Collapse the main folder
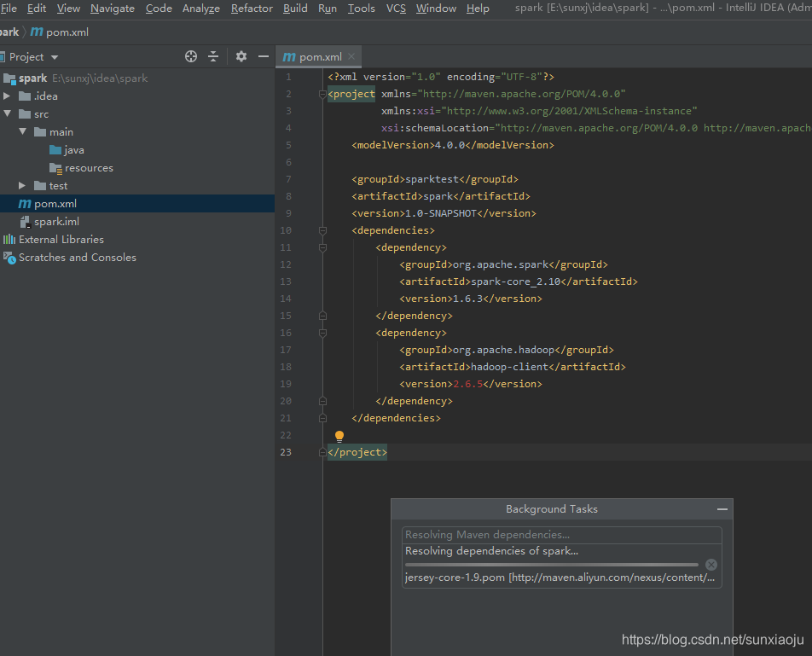Viewport: 812px width, 656px height. click(23, 131)
